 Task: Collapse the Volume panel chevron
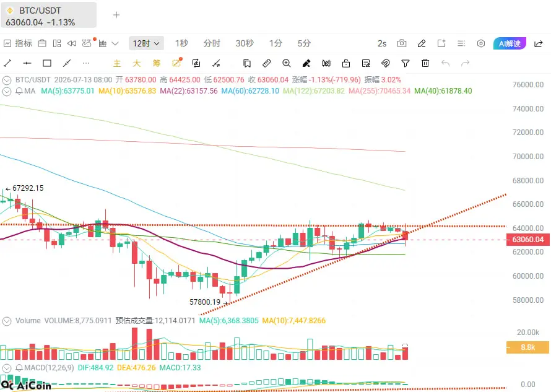point(6,321)
